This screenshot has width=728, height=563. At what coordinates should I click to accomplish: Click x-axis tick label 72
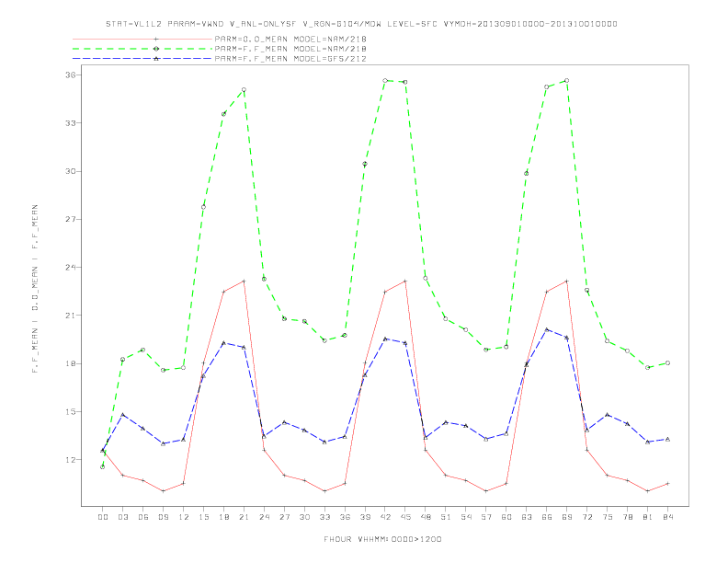tap(586, 517)
